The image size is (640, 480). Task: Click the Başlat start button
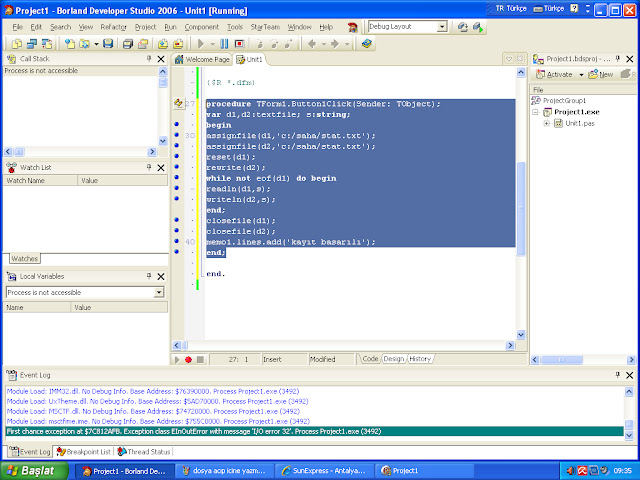(x=34, y=471)
